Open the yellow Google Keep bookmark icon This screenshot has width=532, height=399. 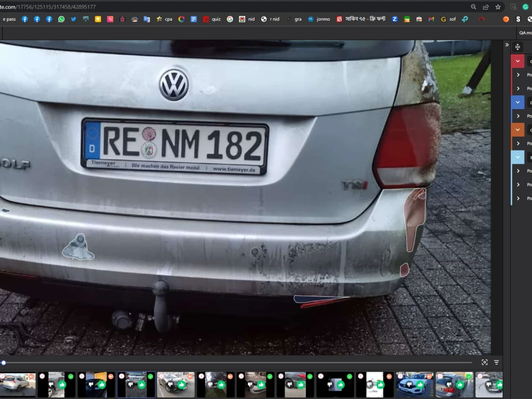[x=98, y=19]
